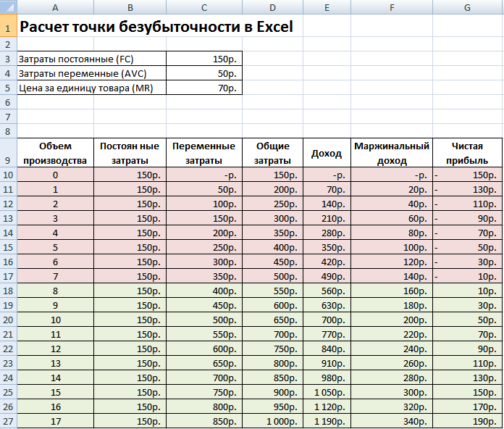Image resolution: width=504 pixels, height=429 pixels.
Task: Click income '1 120р.' in row 26
Action: point(327,407)
